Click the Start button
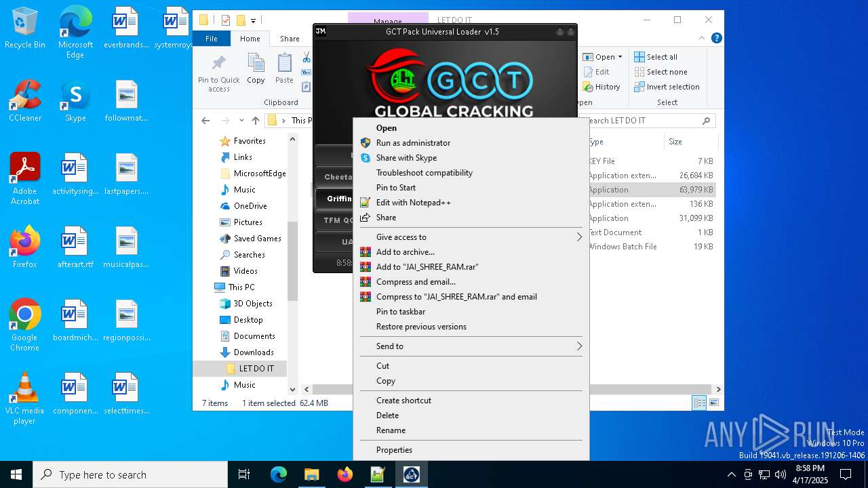Viewport: 868px width, 488px height. click(16, 474)
